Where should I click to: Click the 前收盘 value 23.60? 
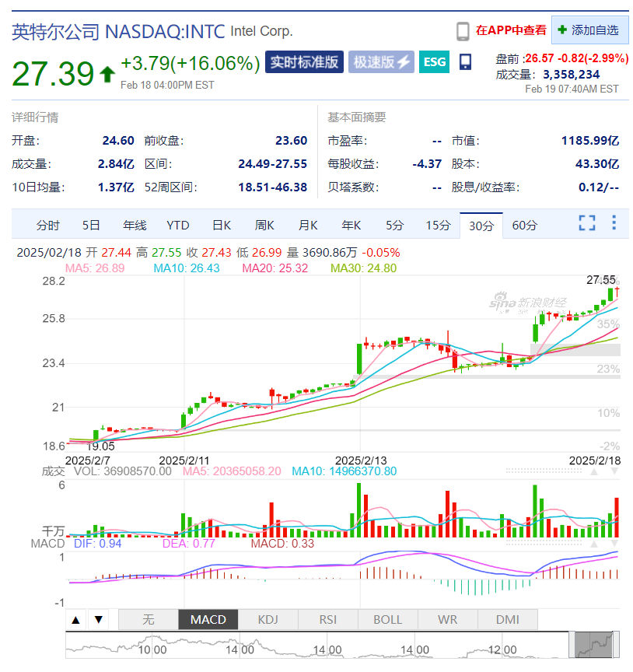coord(292,141)
